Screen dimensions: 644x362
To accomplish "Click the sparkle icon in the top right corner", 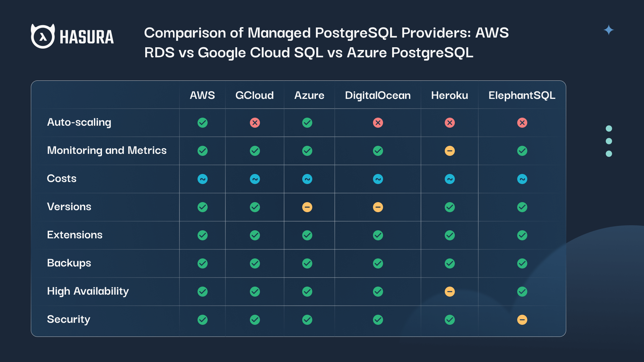I will pos(608,30).
